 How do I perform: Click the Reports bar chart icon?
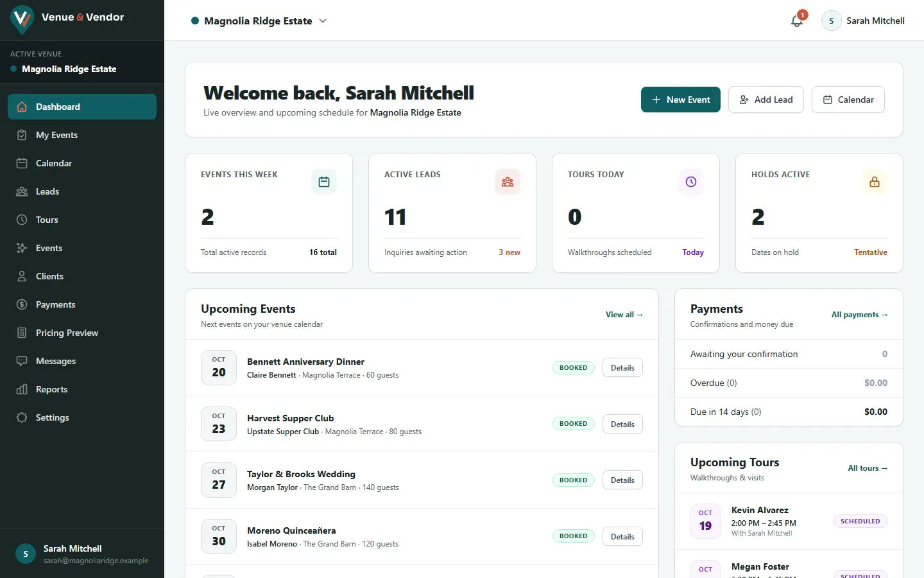click(22, 389)
